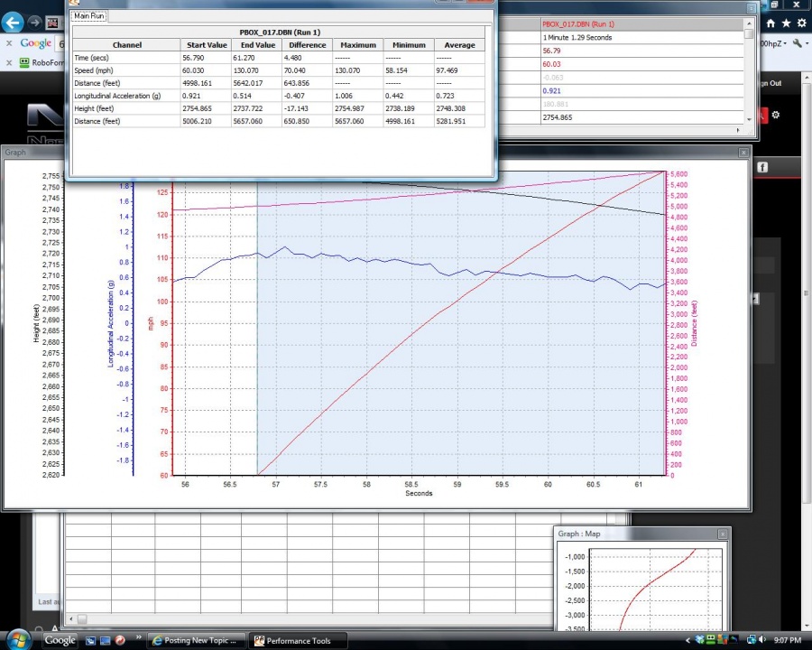The image size is (812, 650).
Task: Open the wrench tools icon in toolbar
Action: click(797, 43)
